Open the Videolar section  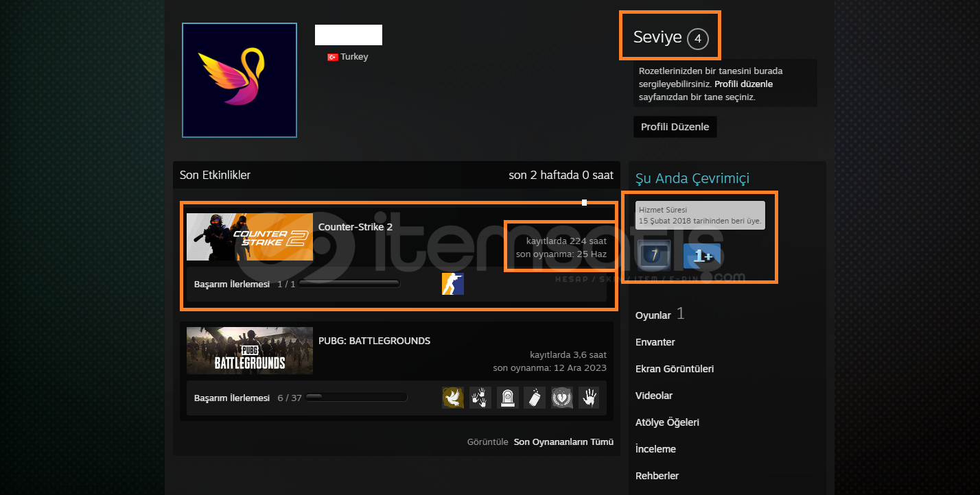tap(654, 396)
